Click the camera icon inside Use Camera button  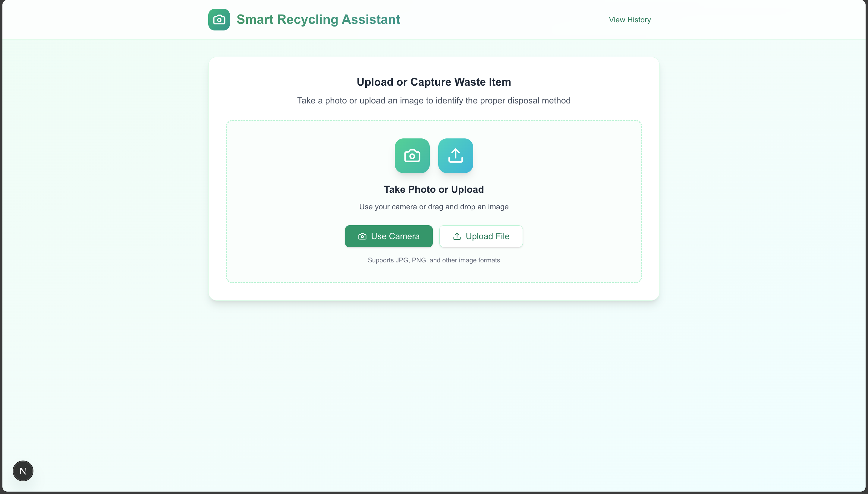coord(362,236)
